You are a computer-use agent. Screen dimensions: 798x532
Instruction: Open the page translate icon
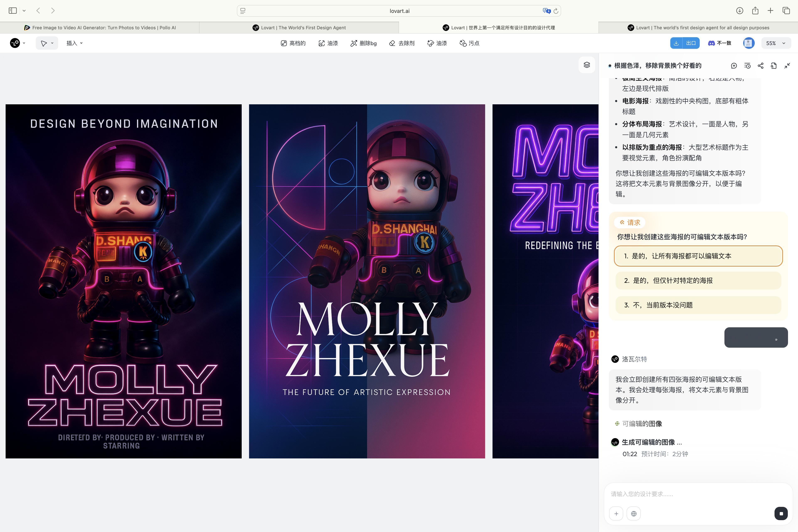pyautogui.click(x=546, y=11)
